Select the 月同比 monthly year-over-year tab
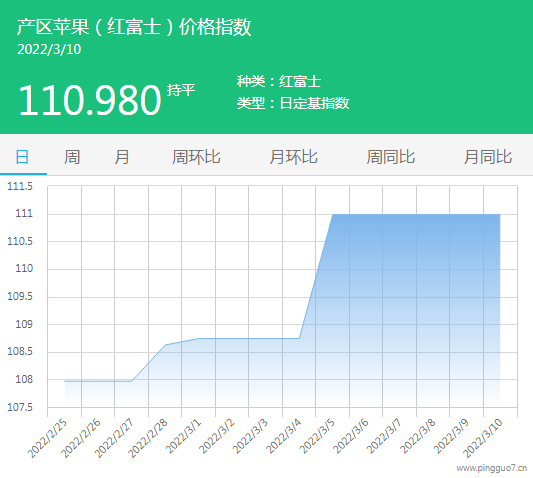 coord(488,157)
